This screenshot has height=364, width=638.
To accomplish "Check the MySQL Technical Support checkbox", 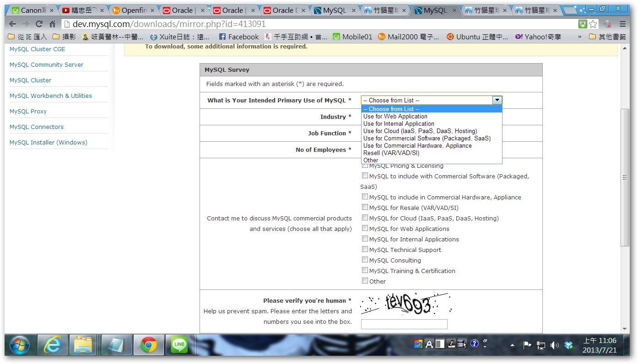I will coord(365,249).
